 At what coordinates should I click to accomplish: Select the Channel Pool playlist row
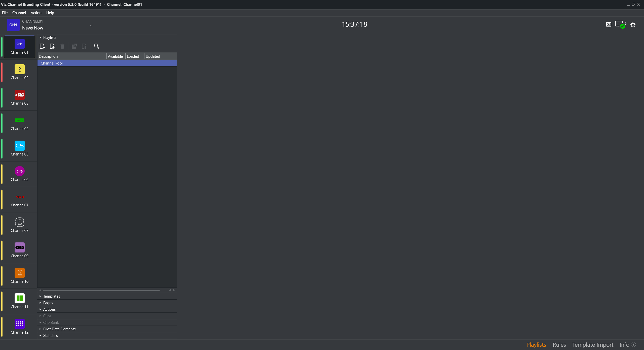[x=107, y=63]
